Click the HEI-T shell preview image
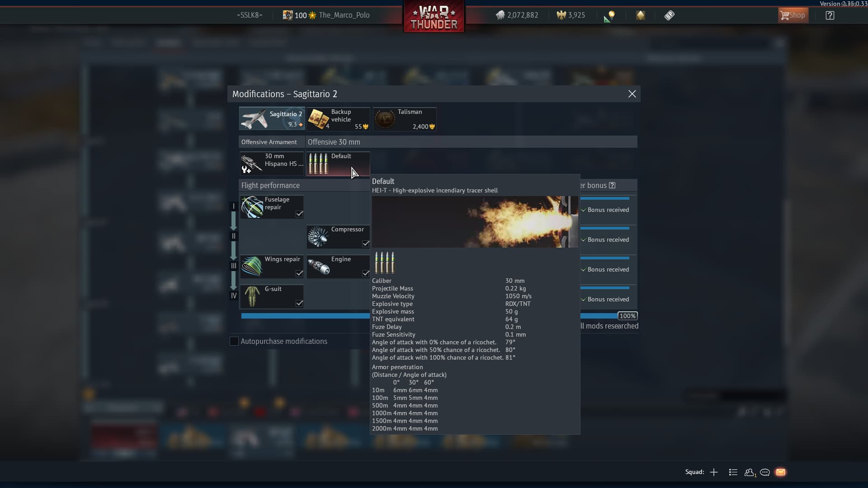This screenshot has width=868, height=488. click(475, 222)
